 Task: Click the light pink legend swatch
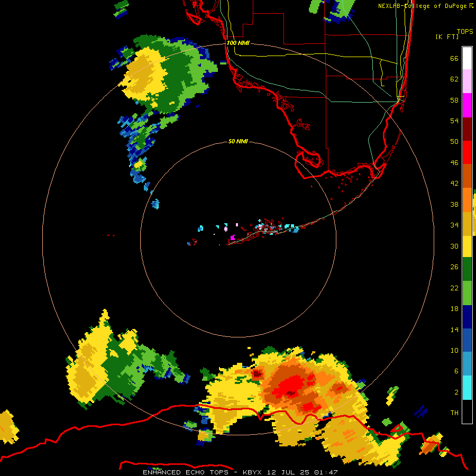467,81
